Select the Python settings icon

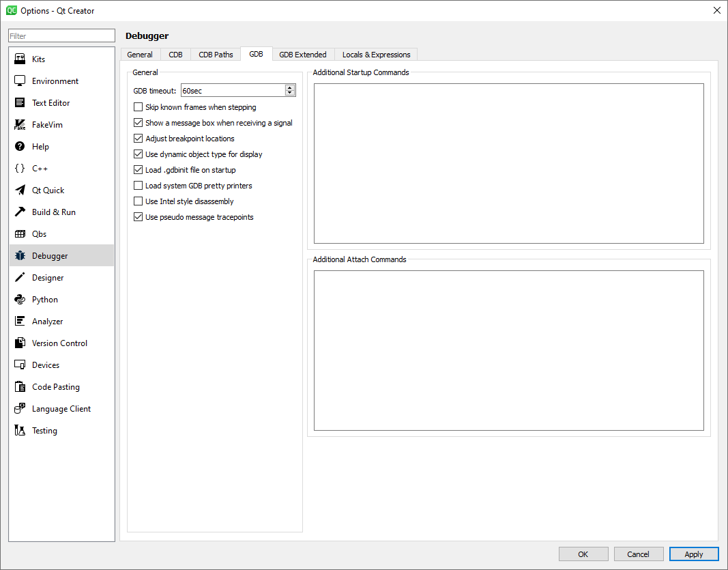(19, 299)
